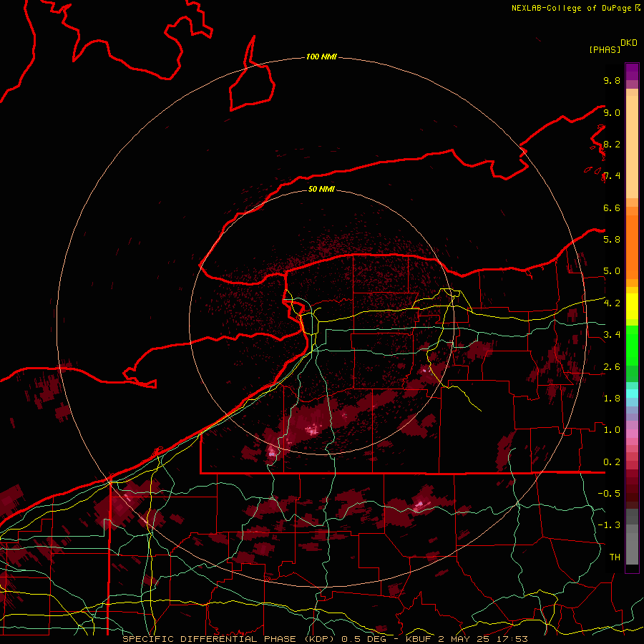
Task: Click the 2.6 color scale value
Action: click(612, 366)
